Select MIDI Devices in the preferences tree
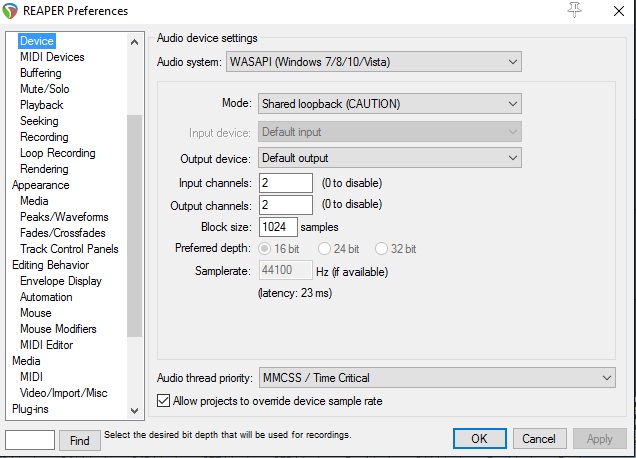Viewport: 636px width, 458px height. [52, 57]
